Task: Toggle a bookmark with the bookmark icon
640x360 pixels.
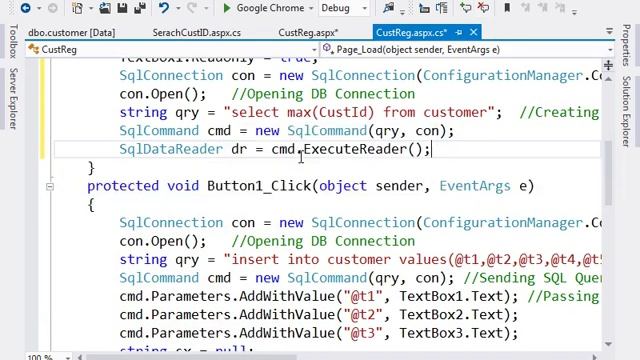Action: pyautogui.click(x=507, y=8)
